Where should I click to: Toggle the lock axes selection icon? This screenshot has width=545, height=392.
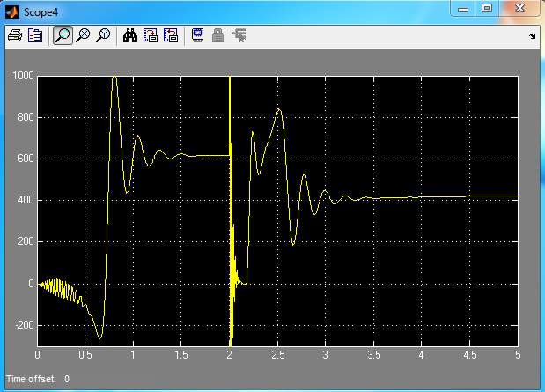[217, 36]
